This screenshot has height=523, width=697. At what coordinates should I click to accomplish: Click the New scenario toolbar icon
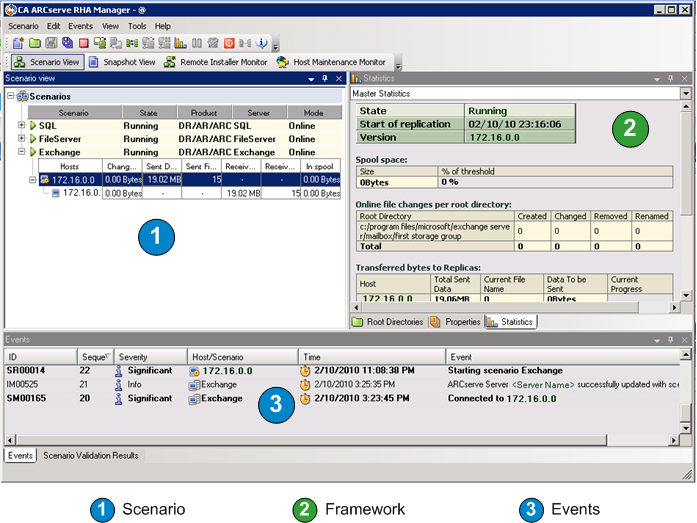pos(18,43)
